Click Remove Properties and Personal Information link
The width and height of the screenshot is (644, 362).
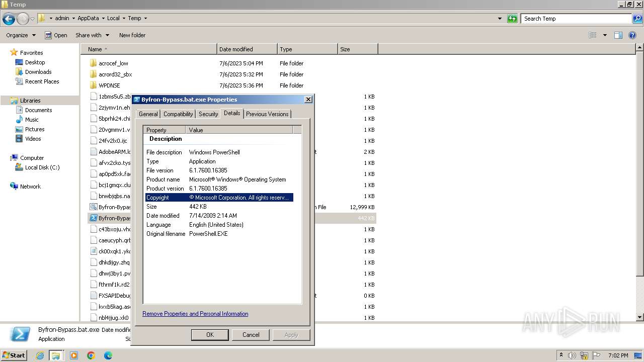[195, 314]
